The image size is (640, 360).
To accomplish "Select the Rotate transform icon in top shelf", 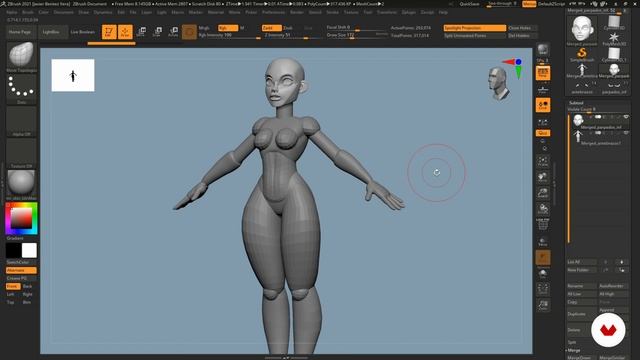I will (173, 32).
